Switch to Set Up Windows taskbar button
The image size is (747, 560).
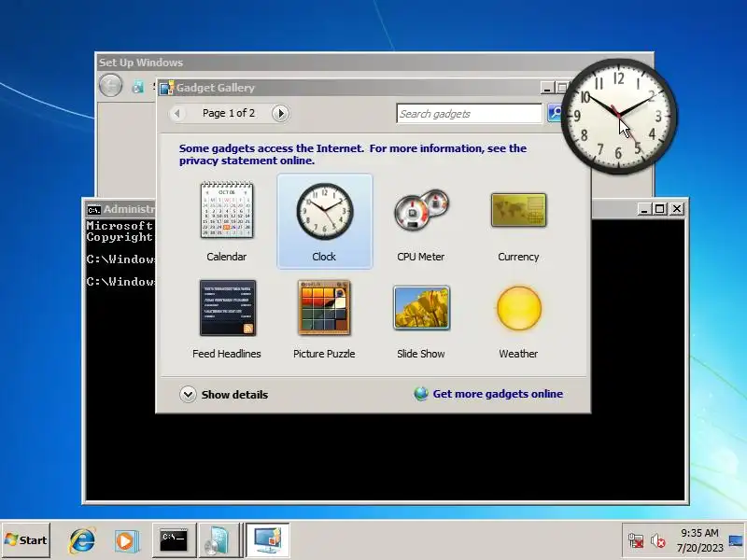218,540
